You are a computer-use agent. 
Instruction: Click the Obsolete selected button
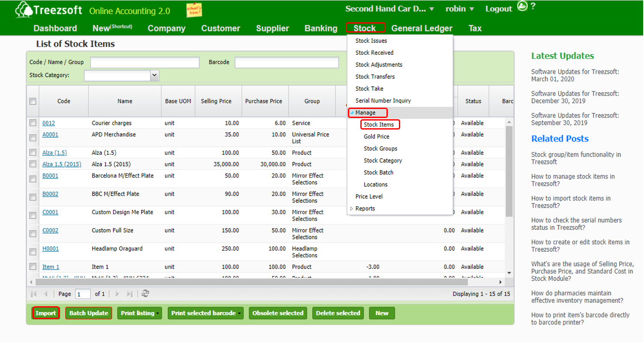coord(278,313)
